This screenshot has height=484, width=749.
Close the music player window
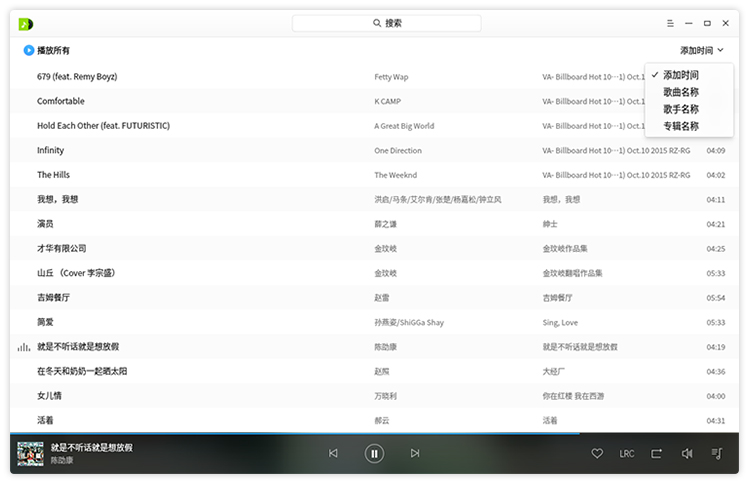click(726, 23)
